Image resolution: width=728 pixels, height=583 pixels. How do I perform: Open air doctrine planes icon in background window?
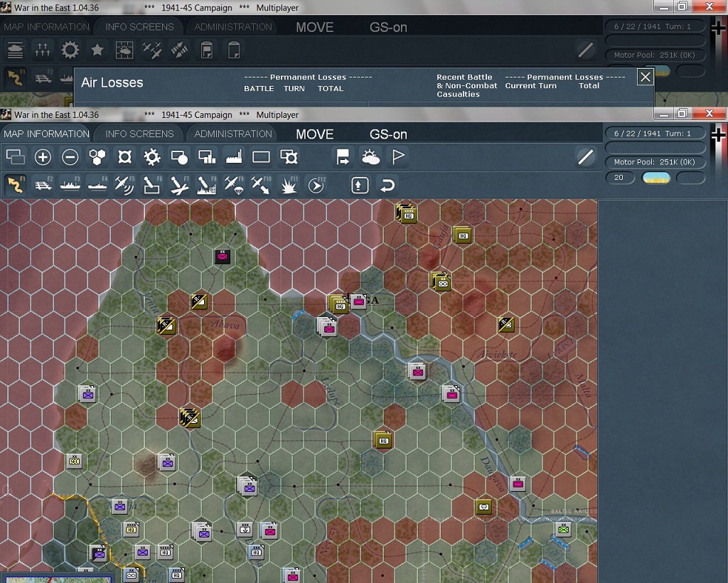[152, 50]
